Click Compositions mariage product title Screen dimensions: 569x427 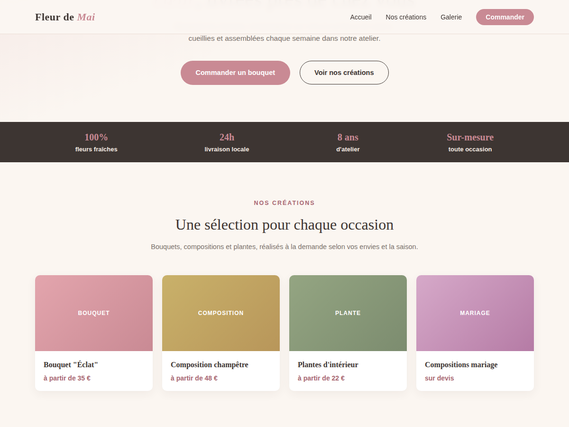click(x=461, y=365)
